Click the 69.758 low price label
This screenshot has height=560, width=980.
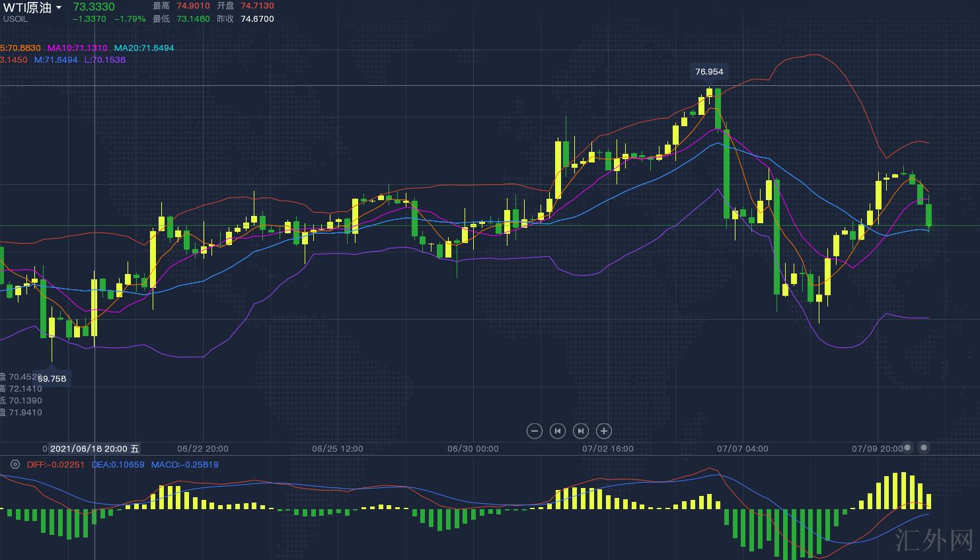(52, 378)
